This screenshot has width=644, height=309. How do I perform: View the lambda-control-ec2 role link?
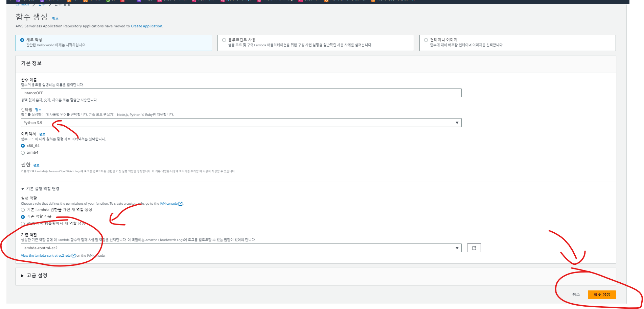[48, 256]
